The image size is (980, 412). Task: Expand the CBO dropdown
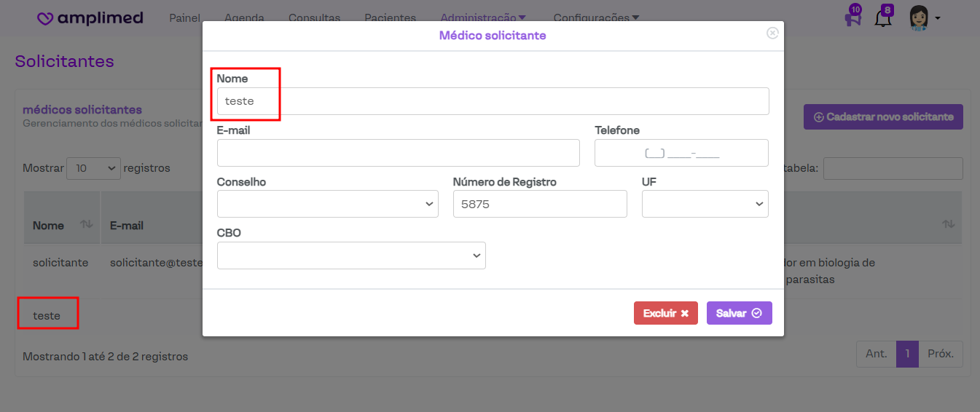click(x=351, y=255)
